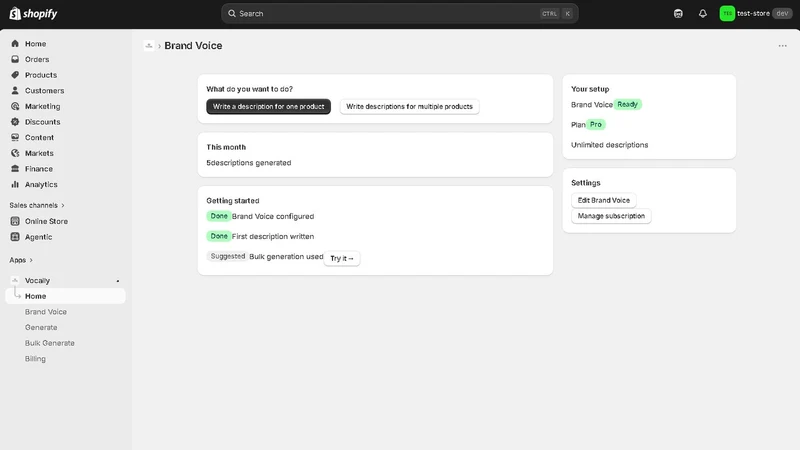The image size is (800, 450).
Task: Click the pin dot next to Vocally
Action: point(118,281)
